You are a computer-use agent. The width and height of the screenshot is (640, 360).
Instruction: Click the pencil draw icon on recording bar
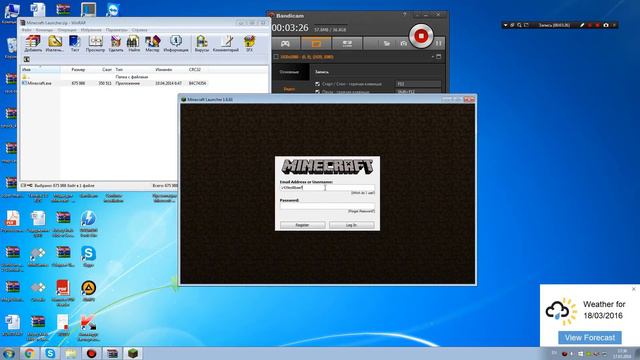[582, 25]
